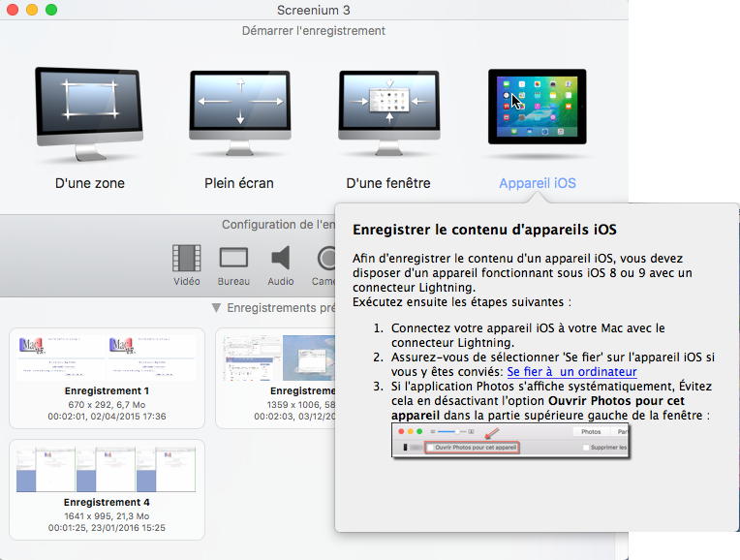Click '670 x 292, 6,7 Mo' text
The image size is (740, 560).
click(107, 405)
